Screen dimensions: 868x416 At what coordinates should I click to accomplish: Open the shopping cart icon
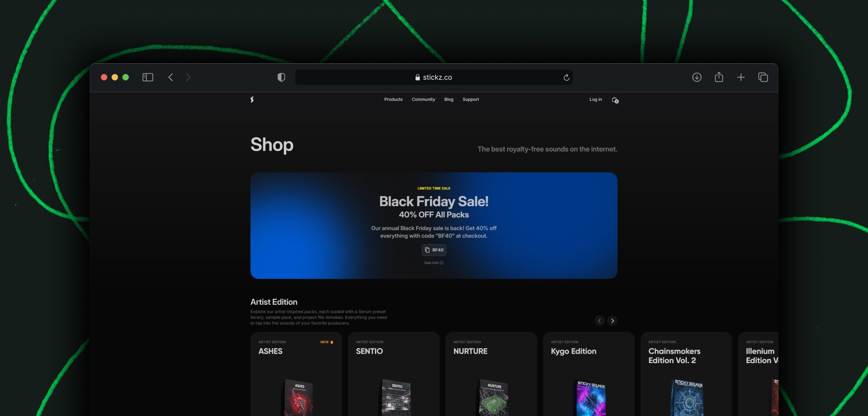point(615,100)
